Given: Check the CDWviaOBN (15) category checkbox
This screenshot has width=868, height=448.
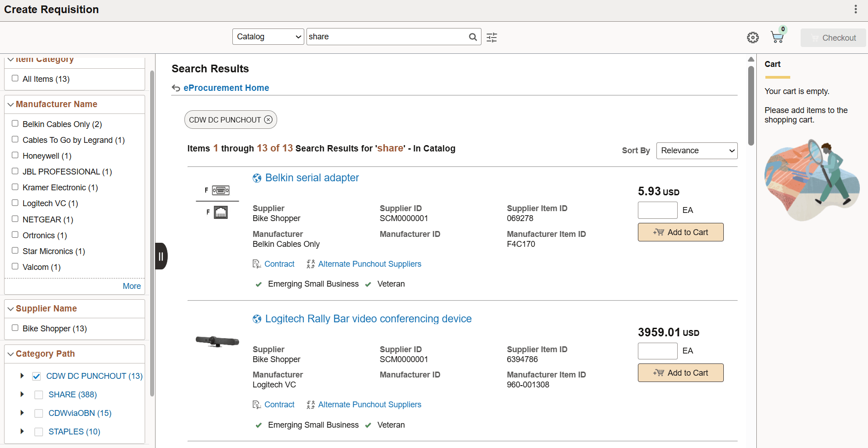Looking at the screenshot, I should 39,413.
